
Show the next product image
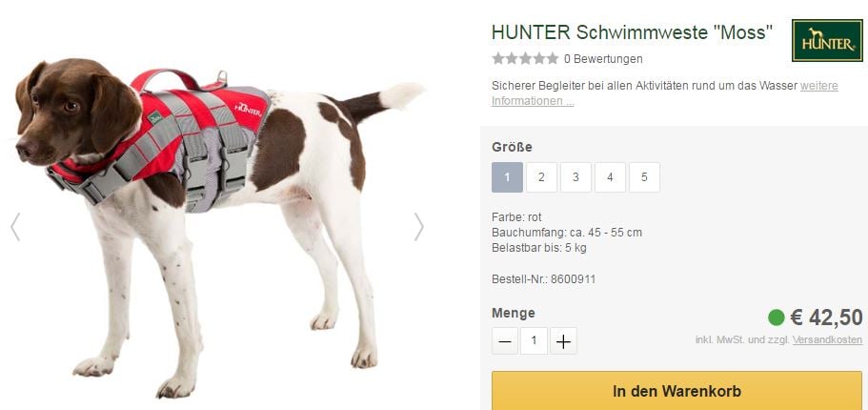click(419, 227)
